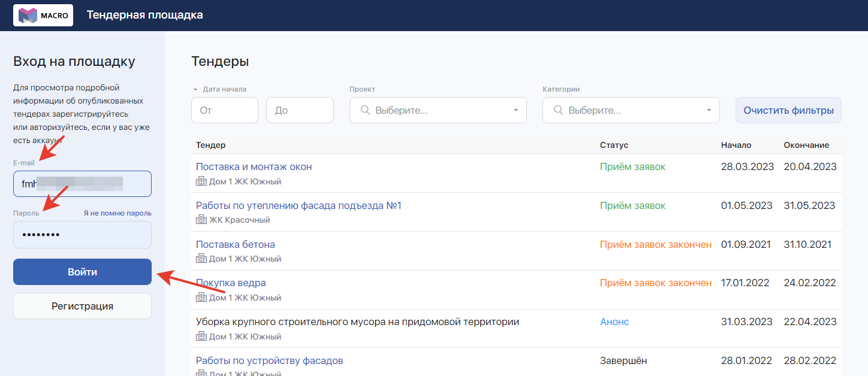Clear filters with Очистить фильтры
The image size is (868, 376).
[788, 110]
